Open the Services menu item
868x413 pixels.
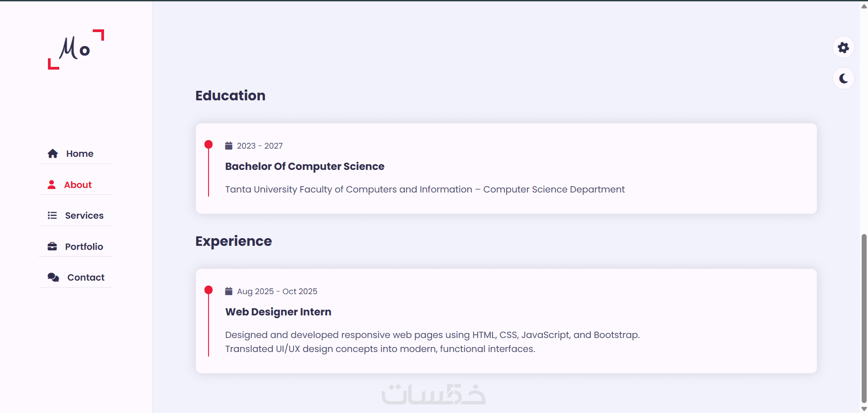click(x=84, y=216)
